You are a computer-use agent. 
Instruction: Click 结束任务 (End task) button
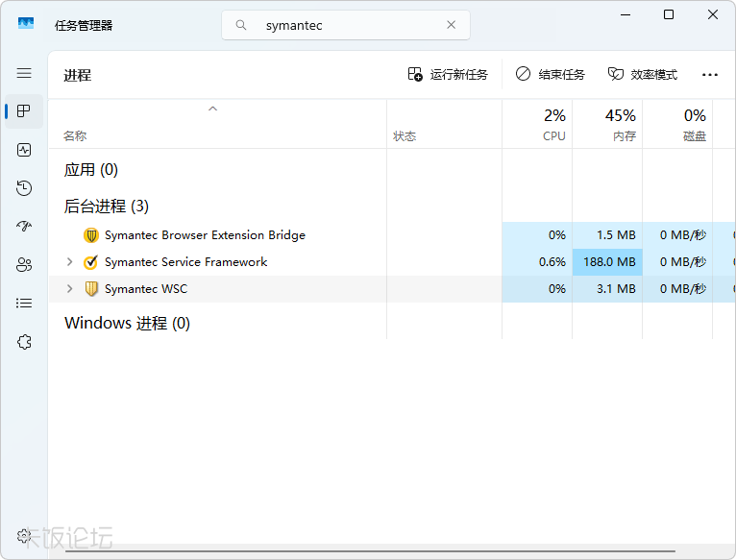(551, 75)
